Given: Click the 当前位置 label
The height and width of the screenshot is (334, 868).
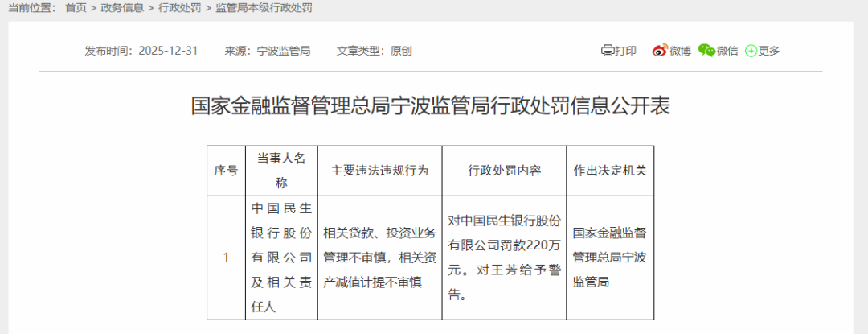Looking at the screenshot, I should click(32, 8).
